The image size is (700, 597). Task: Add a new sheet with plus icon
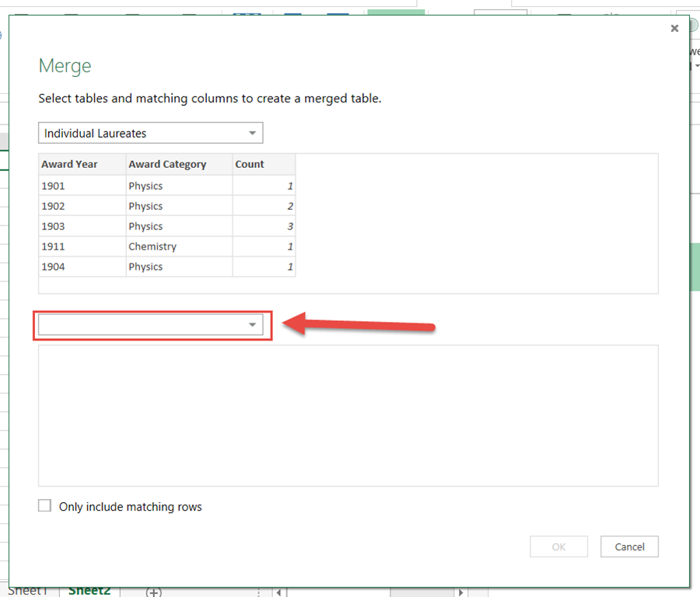(154, 592)
